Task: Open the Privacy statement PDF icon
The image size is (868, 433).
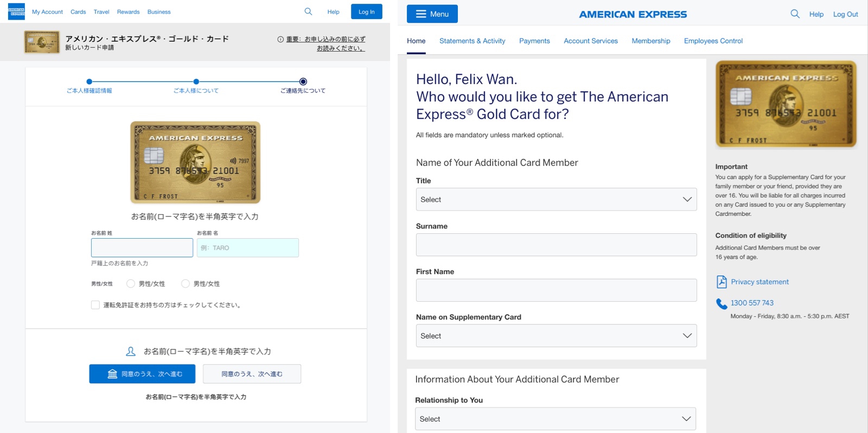Action: coord(722,282)
